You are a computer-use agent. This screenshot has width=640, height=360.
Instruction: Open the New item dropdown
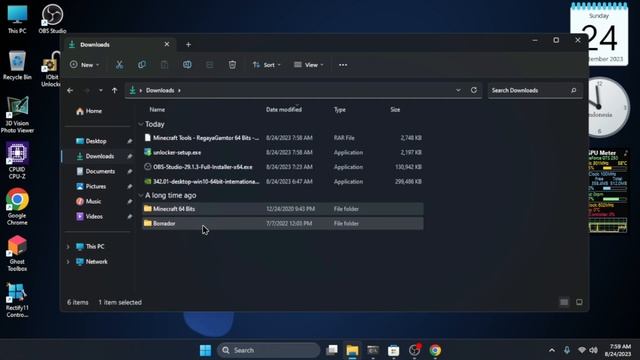coord(84,64)
